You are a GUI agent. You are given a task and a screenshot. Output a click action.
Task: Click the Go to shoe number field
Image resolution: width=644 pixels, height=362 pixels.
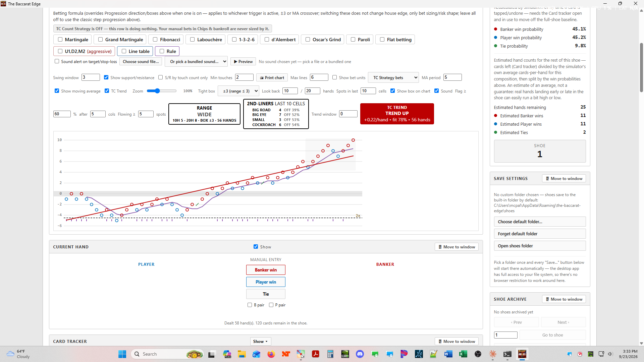click(x=505, y=335)
